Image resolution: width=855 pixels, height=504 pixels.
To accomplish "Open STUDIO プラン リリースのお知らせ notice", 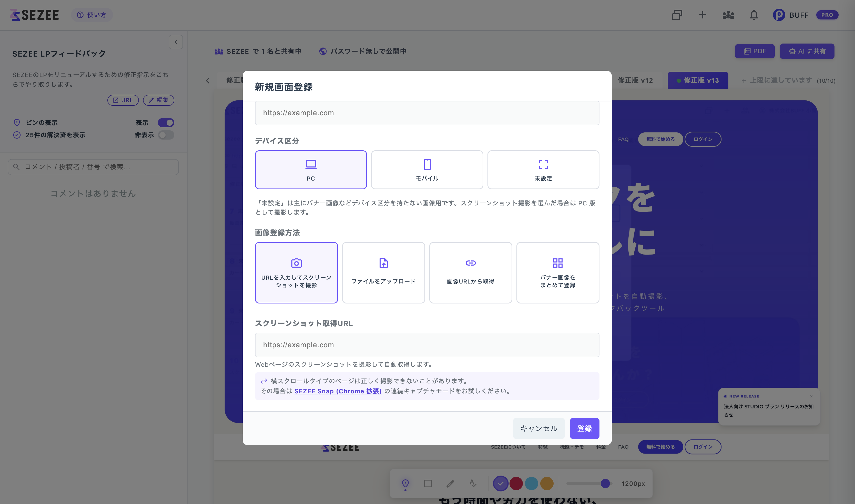I will 768,410.
